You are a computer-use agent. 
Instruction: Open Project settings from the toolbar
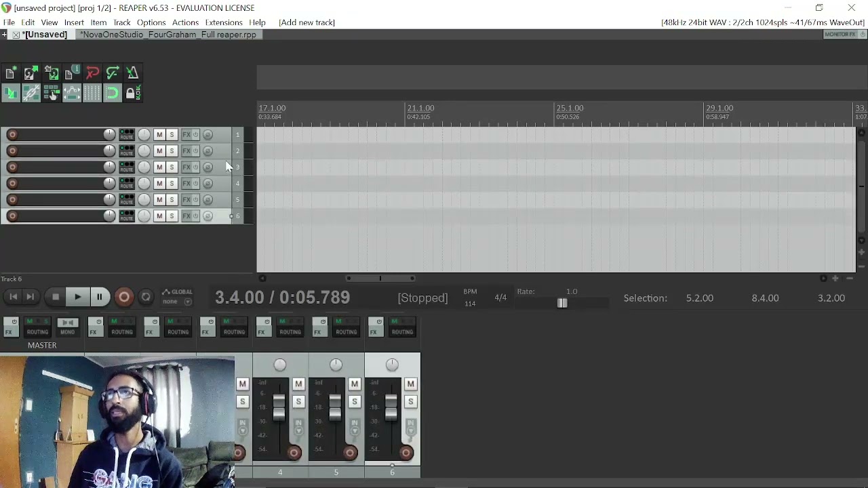tap(72, 73)
